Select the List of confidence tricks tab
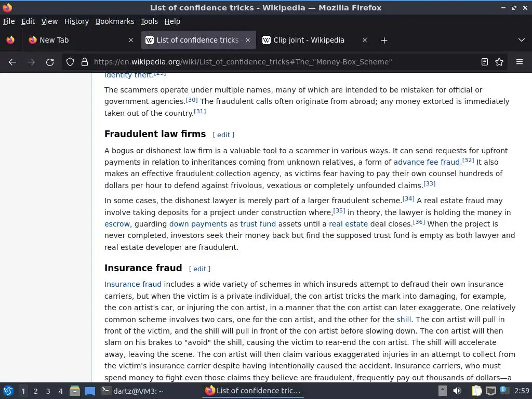The width and height of the screenshot is (532, 399). [x=198, y=40]
